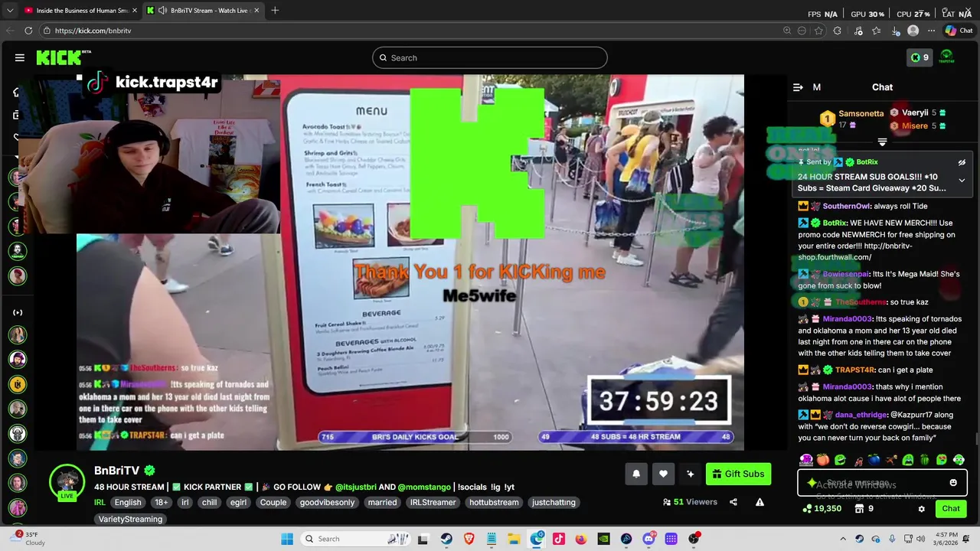Open the green user profile avatar
The image size is (980, 551).
947,57
